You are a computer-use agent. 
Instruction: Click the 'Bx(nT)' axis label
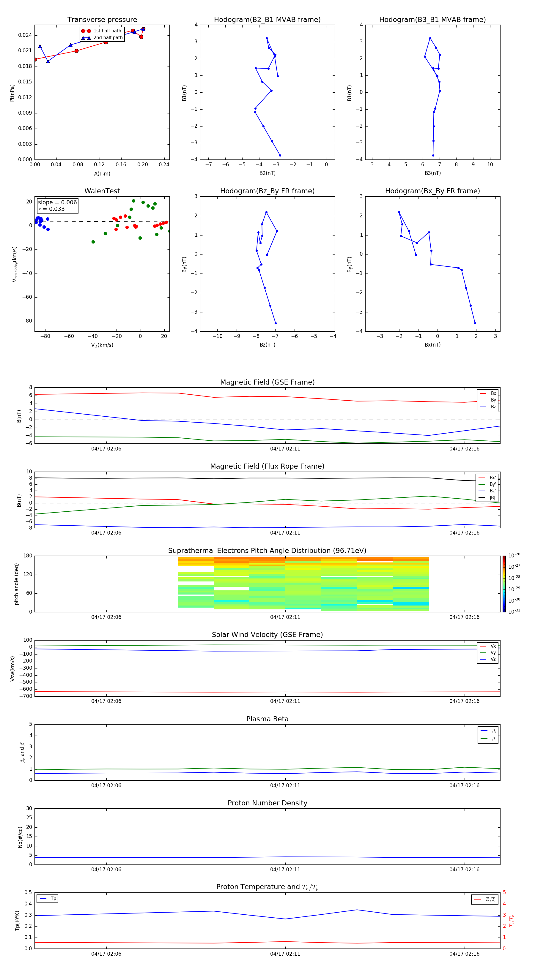[x=432, y=345]
